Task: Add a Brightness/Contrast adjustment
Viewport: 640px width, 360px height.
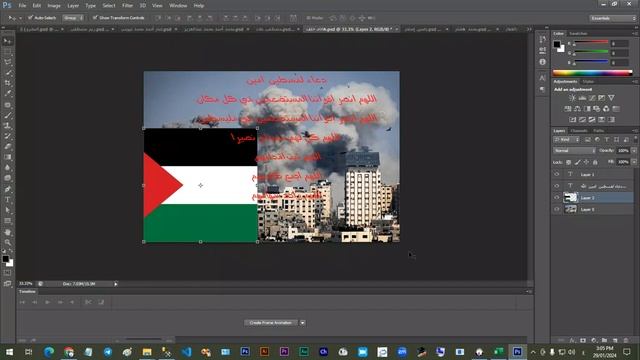Action: pos(572,98)
